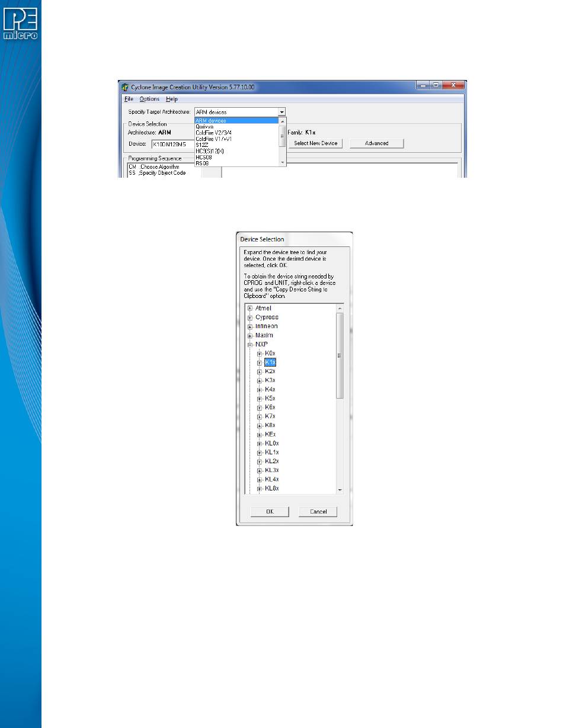Image resolution: width=563 pixels, height=728 pixels.
Task: Expand the K5x family node
Action: (x=260, y=399)
